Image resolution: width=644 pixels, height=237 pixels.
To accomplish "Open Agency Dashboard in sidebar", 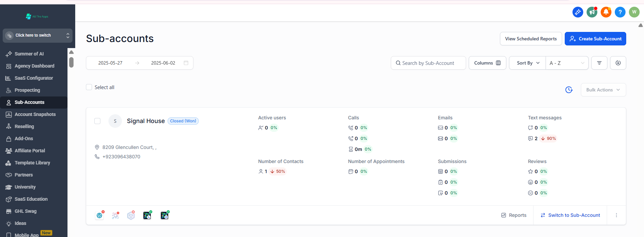I will (34, 66).
